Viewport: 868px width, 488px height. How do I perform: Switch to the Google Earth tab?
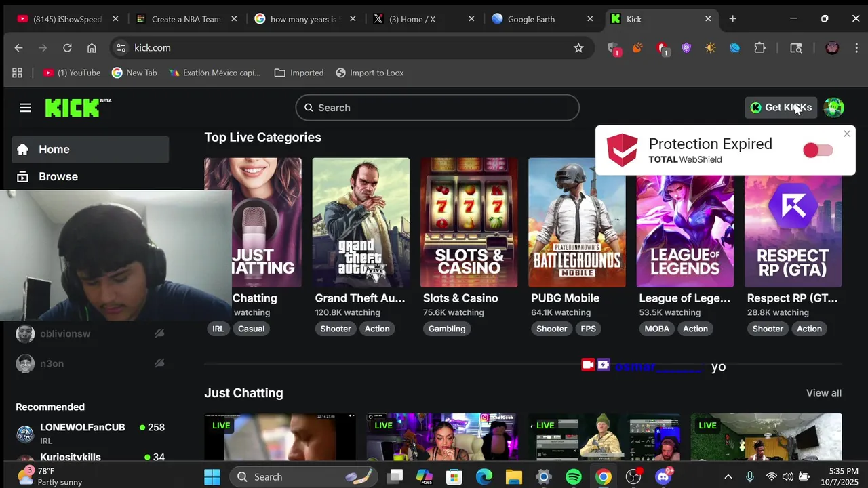pyautogui.click(x=542, y=19)
